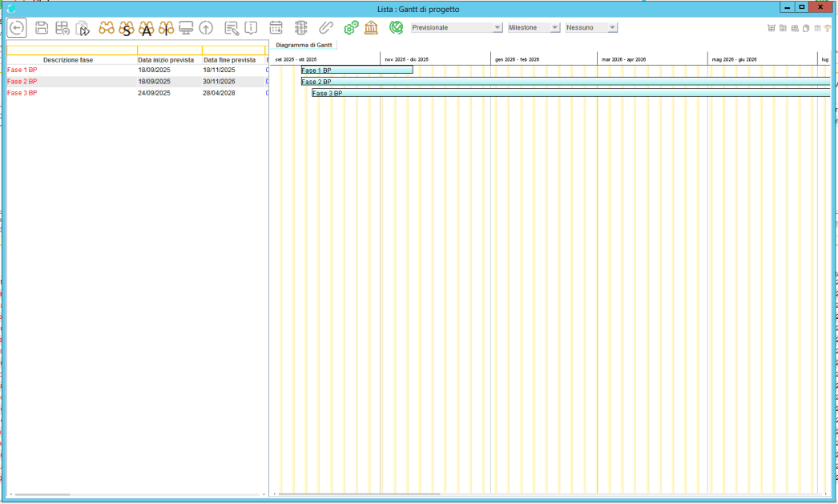Click the Gantt chart horizontal scrollbar
838x504 pixels.
(x=359, y=494)
